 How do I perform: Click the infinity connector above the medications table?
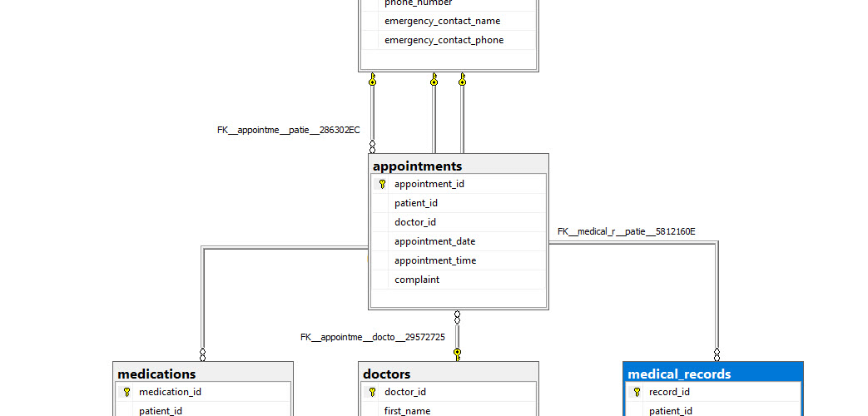[x=202, y=353]
